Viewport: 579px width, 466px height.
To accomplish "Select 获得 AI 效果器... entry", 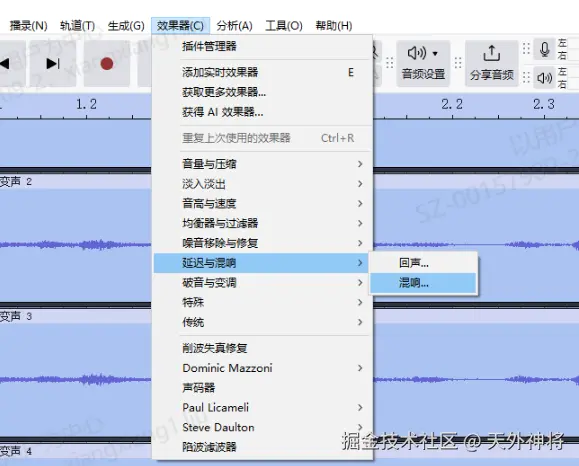I will 262,112.
